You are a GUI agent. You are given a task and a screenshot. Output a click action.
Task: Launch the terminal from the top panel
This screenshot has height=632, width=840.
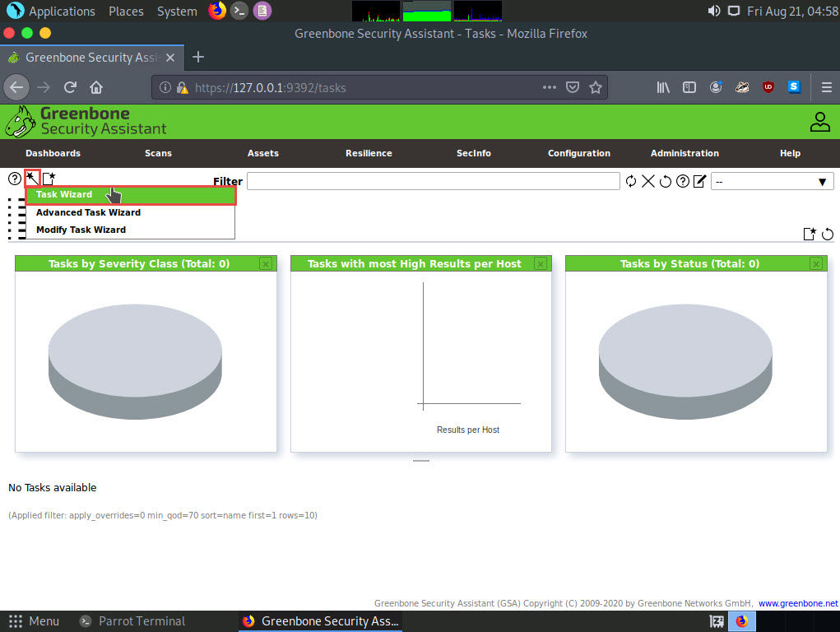pos(239,11)
